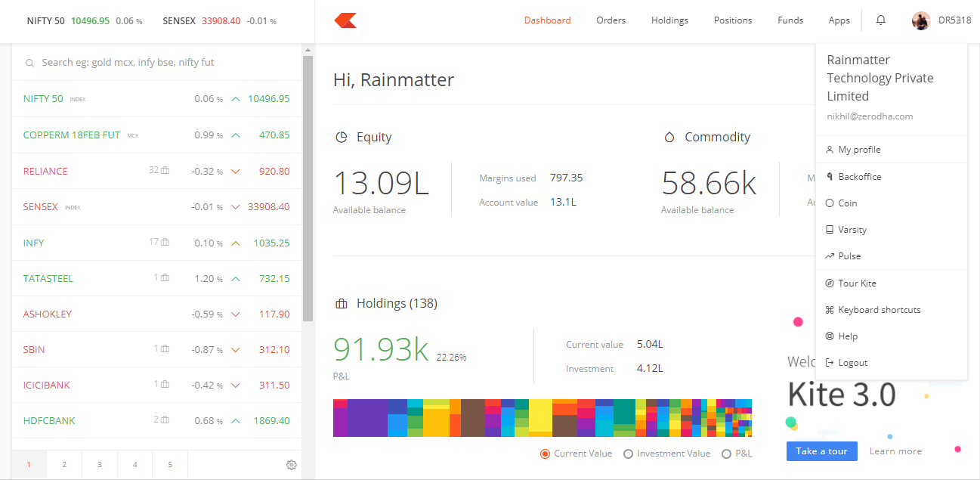
Task: Click the purple block in the holdings heatmap
Action: pyautogui.click(x=366, y=418)
